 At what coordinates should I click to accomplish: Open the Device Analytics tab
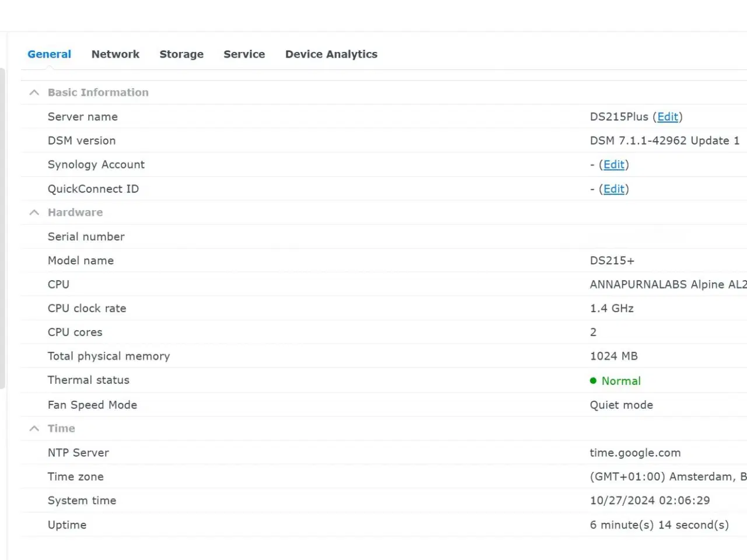[x=331, y=54]
